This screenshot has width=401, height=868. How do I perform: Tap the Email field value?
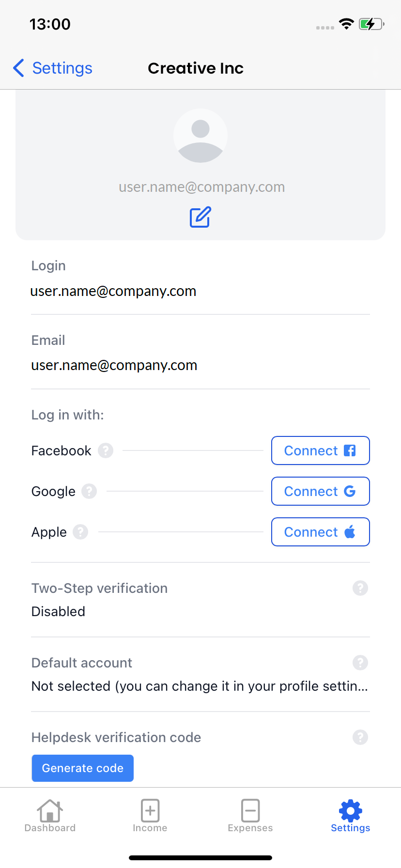(114, 365)
